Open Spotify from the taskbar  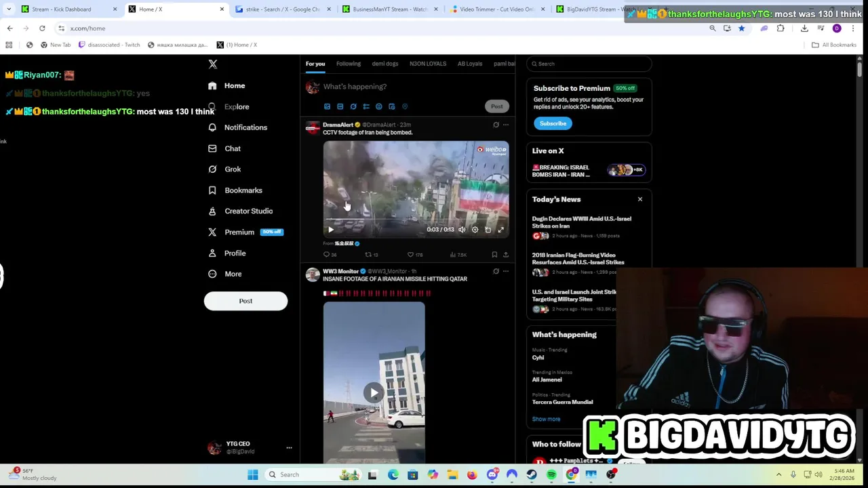click(x=551, y=474)
